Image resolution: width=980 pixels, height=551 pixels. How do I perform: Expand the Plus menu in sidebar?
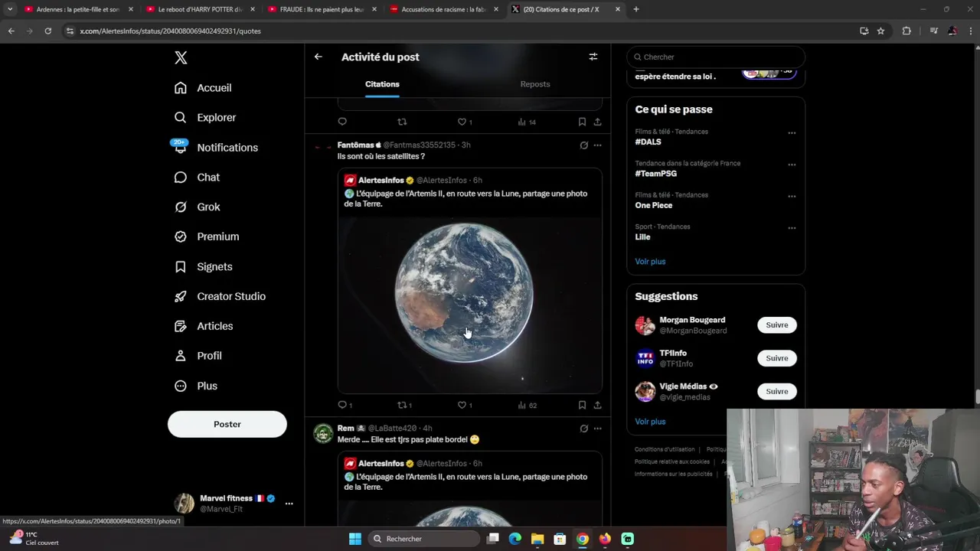(196, 386)
